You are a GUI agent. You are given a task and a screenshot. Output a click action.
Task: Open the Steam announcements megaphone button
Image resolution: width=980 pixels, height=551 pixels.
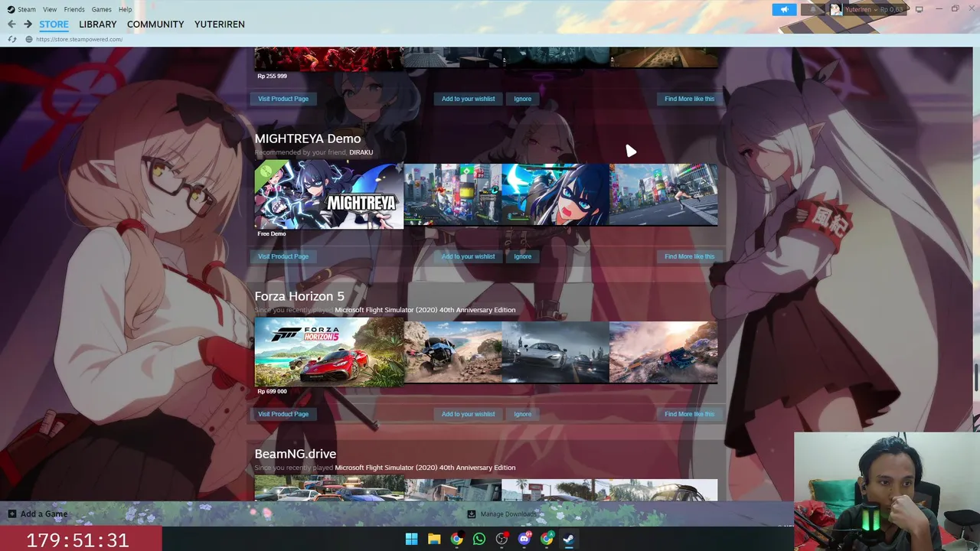(x=784, y=9)
